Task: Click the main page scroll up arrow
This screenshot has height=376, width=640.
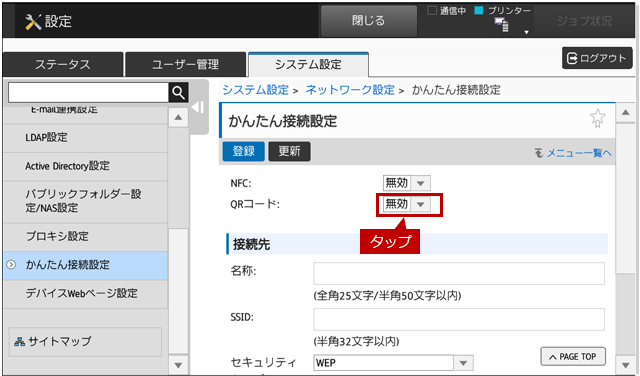Action: [625, 113]
